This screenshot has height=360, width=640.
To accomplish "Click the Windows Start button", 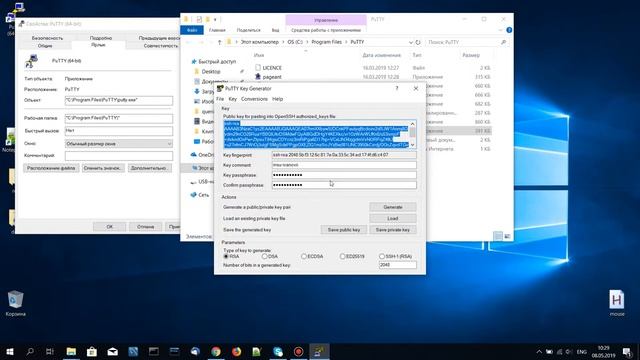I will pyautogui.click(x=10, y=351).
